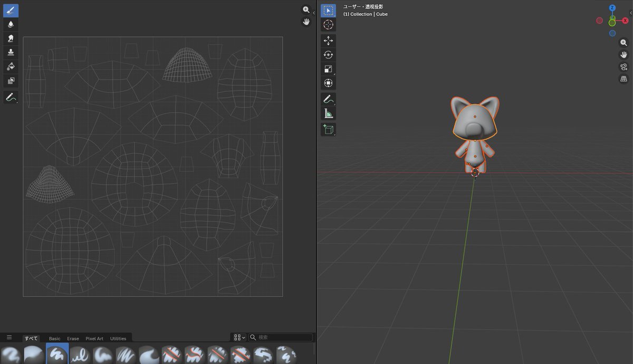Select the Clone stamp tool
The image size is (633, 364).
point(11,52)
